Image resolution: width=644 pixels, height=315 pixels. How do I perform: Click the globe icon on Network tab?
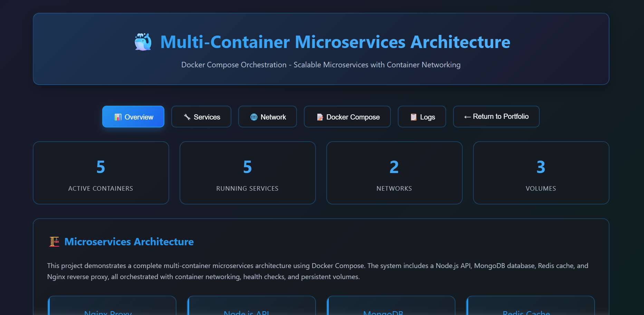coord(254,117)
